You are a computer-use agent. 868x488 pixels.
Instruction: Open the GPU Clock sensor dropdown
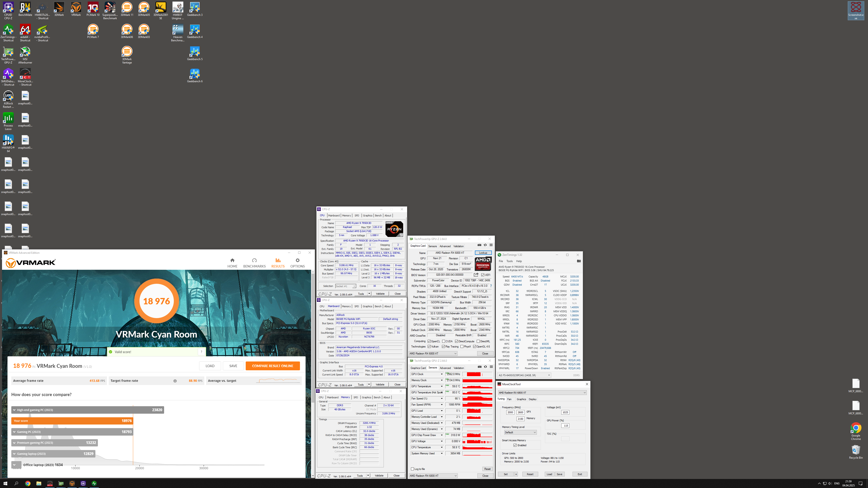point(441,374)
